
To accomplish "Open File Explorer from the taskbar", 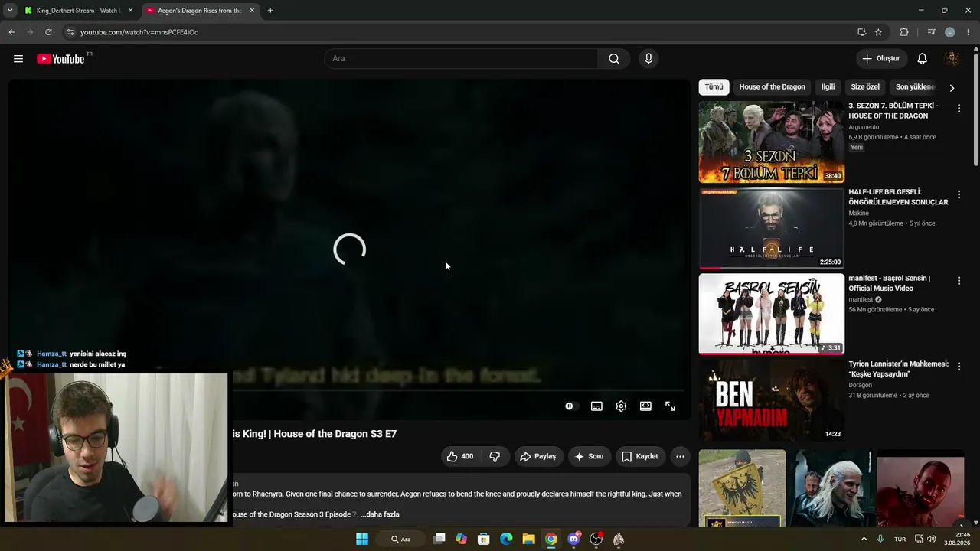I will pos(528,540).
